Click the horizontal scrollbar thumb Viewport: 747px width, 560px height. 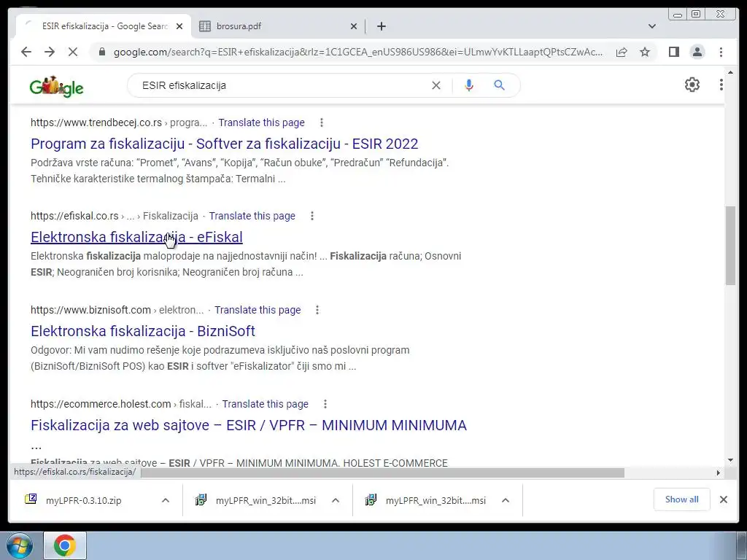[382, 472]
